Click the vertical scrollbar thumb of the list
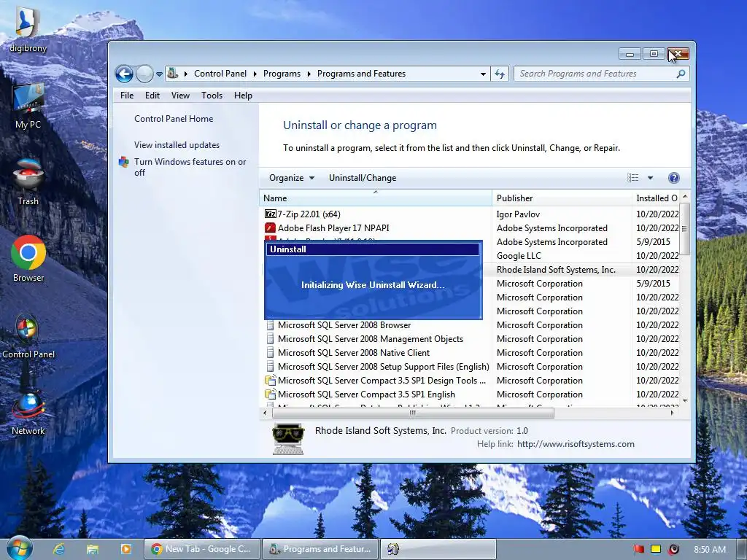 pos(684,229)
